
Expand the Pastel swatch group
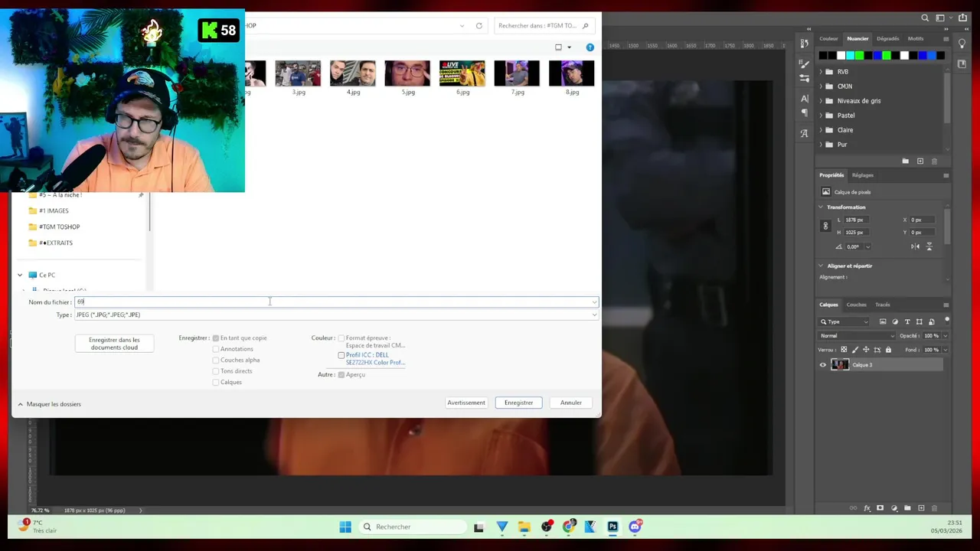click(821, 116)
